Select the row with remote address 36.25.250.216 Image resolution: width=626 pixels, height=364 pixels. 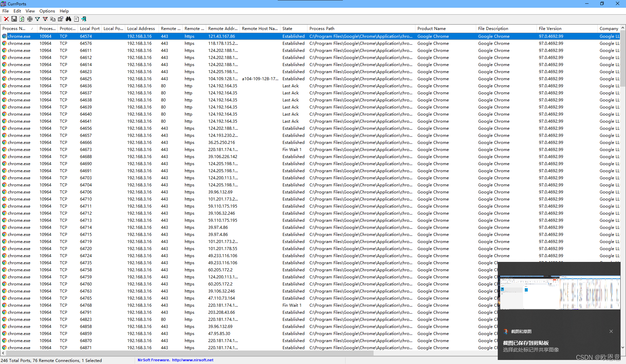coord(310,143)
